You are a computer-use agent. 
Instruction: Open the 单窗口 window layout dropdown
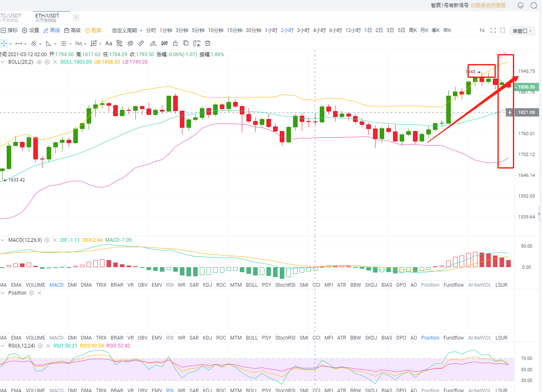(x=522, y=31)
